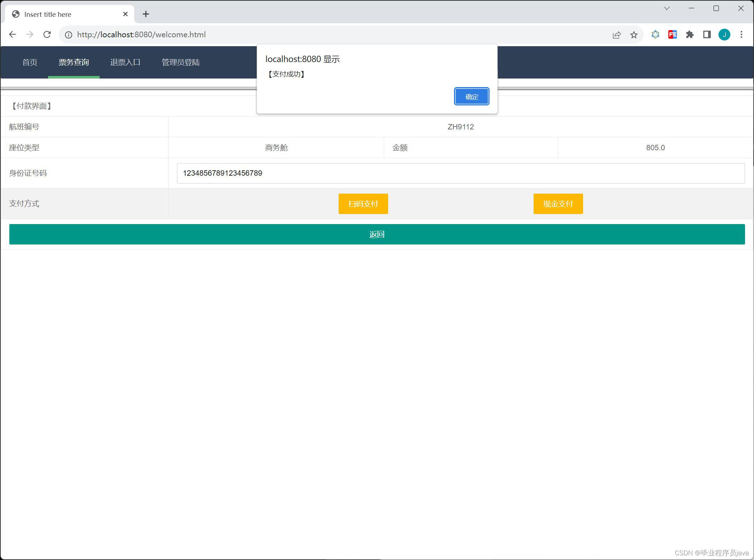
Task: Click the browser back arrow
Action: click(x=13, y=34)
